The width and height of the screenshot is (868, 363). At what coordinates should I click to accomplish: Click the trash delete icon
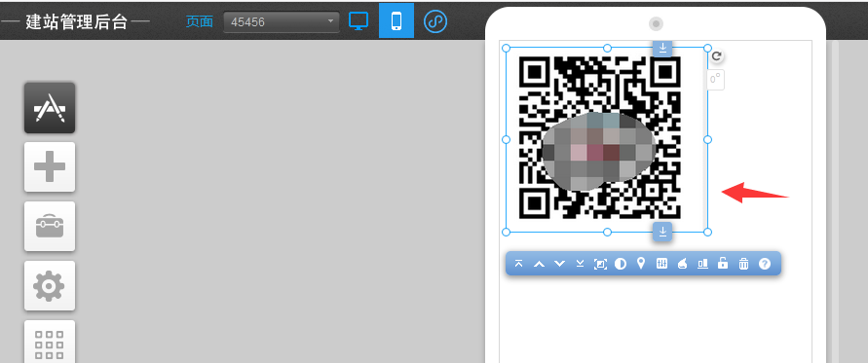[x=743, y=264]
